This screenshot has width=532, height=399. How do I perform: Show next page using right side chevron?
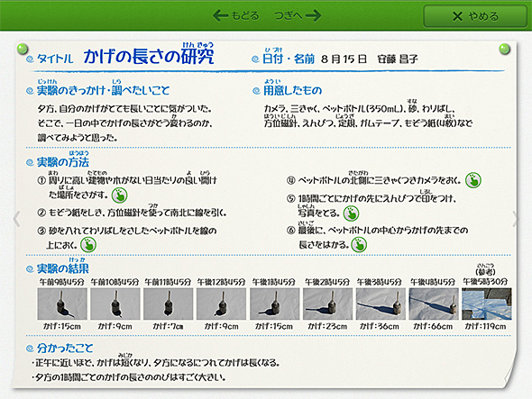(515, 219)
